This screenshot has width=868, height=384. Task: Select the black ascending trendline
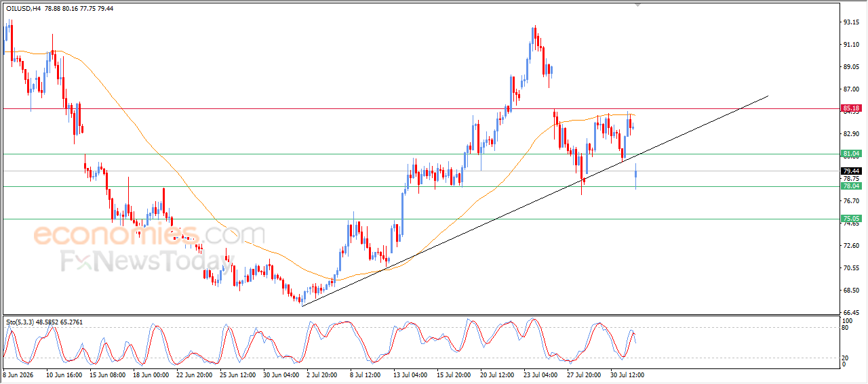tap(536, 201)
